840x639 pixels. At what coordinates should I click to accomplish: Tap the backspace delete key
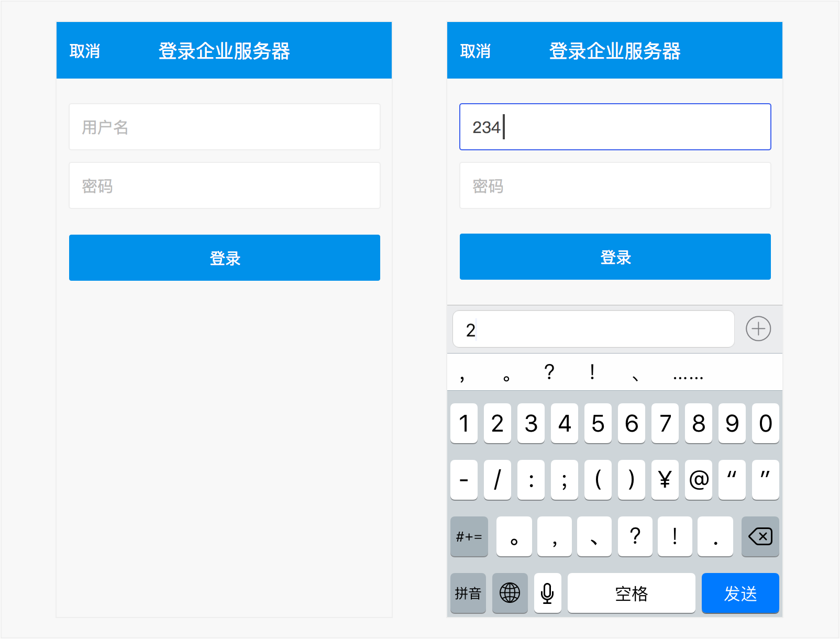[760, 536]
